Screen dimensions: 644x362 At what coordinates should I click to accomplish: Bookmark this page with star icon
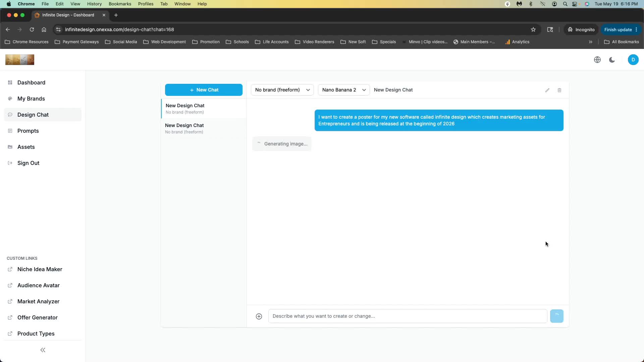tap(533, 29)
